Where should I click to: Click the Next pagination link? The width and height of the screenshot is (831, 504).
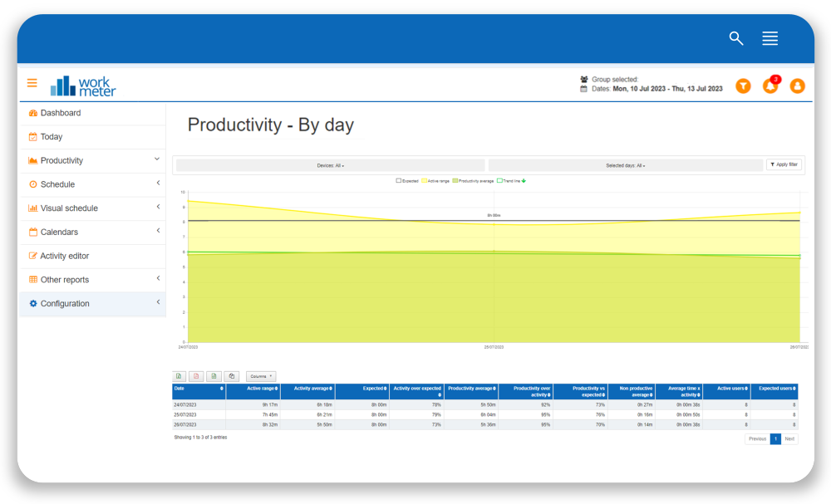[x=789, y=438]
